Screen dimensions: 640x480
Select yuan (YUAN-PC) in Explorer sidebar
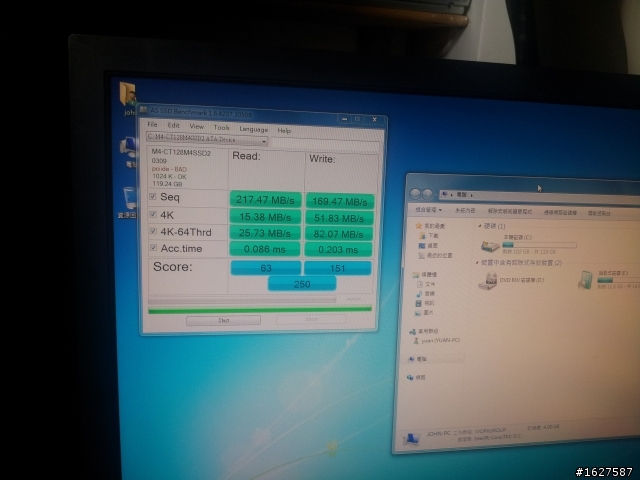pos(437,340)
